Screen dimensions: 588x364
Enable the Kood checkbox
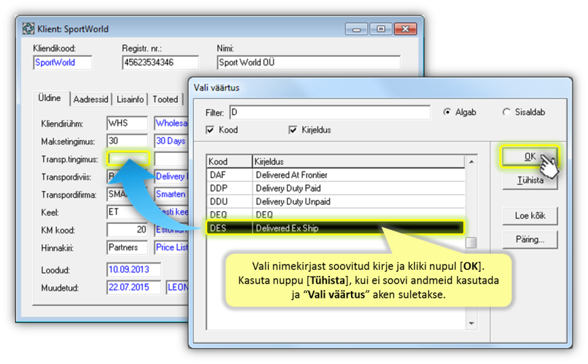[210, 130]
